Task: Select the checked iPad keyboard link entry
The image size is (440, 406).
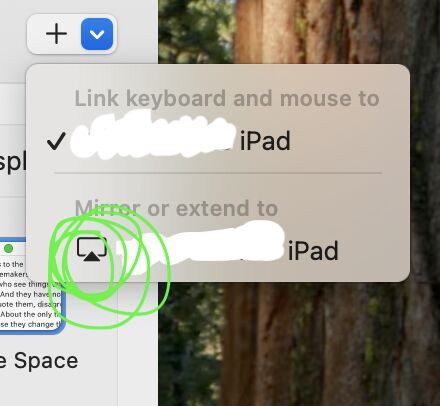Action: (218, 141)
